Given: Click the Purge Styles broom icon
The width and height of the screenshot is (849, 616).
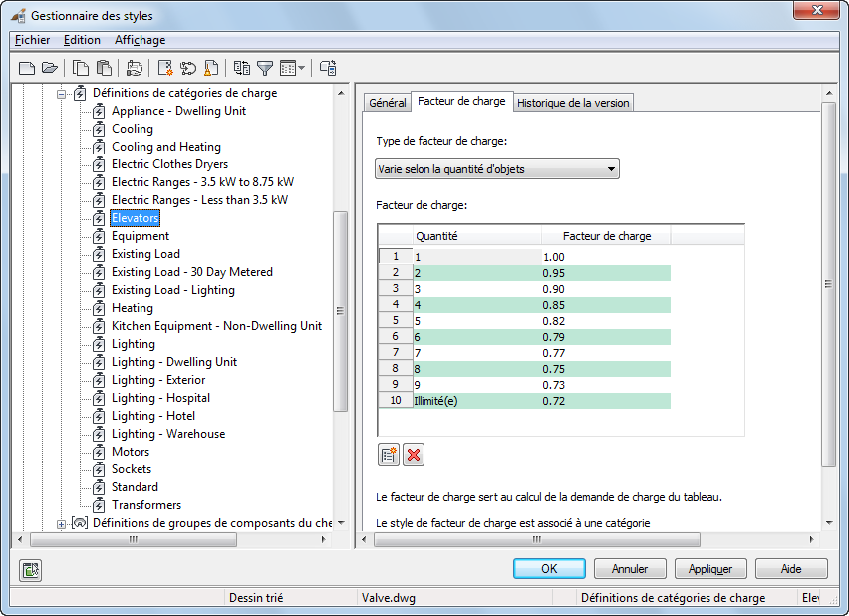Looking at the screenshot, I should tap(210, 68).
